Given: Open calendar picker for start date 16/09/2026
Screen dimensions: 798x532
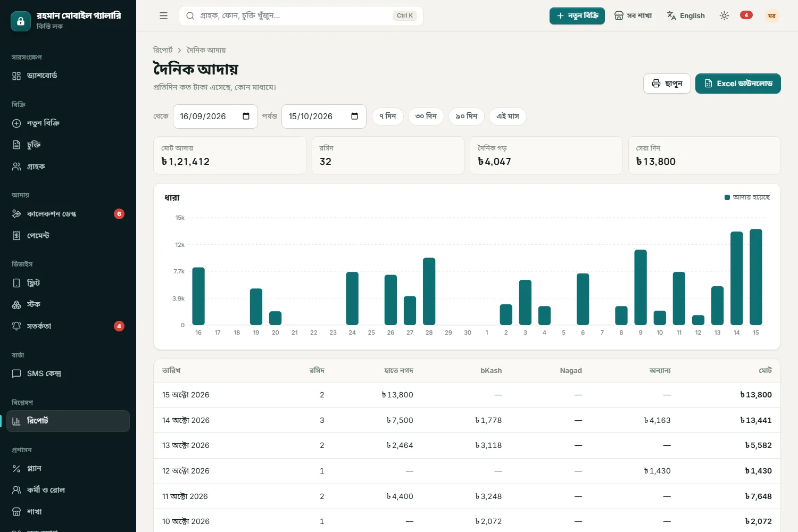Looking at the screenshot, I should 246,117.
